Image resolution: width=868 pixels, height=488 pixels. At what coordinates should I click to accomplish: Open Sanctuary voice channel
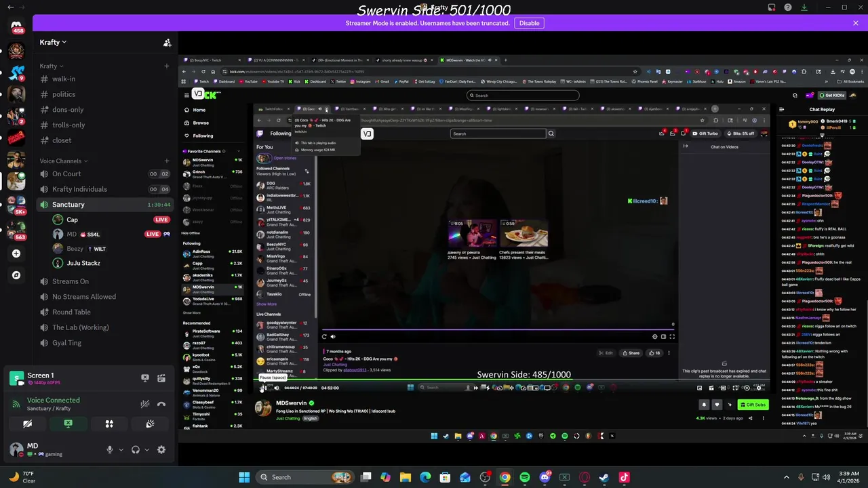click(105, 204)
